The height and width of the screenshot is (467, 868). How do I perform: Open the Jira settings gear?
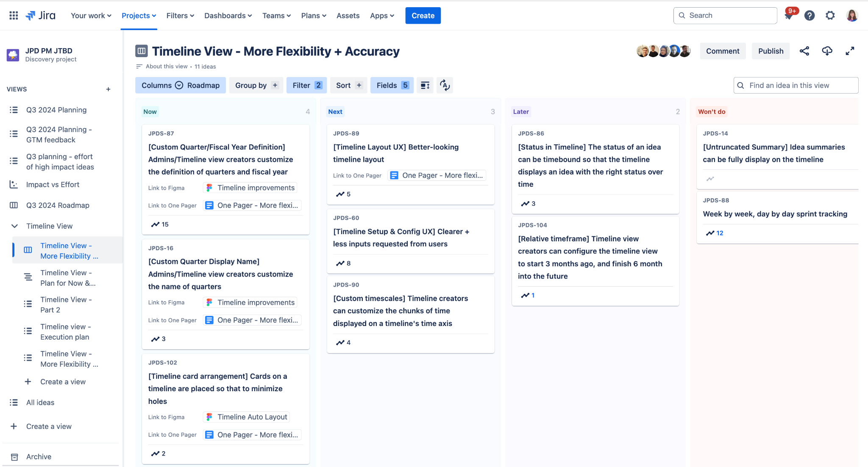pyautogui.click(x=830, y=16)
